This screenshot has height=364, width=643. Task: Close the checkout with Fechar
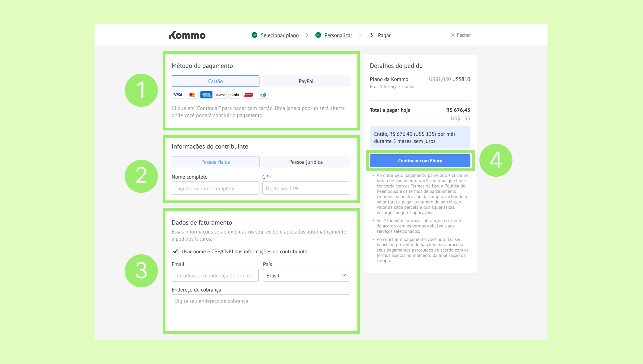[461, 35]
